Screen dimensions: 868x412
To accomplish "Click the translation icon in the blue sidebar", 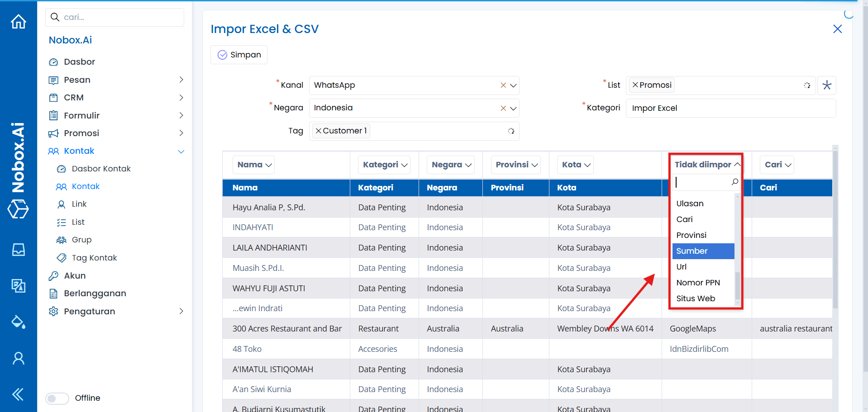I will pos(18,286).
